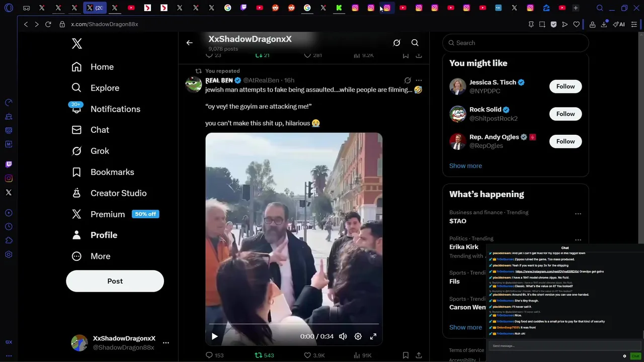Open Notifications with the 20+ badge
This screenshot has width=644, height=362.
106,109
